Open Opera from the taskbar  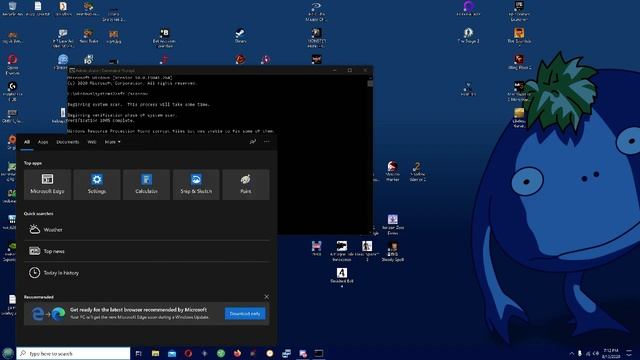pyautogui.click(x=188, y=353)
